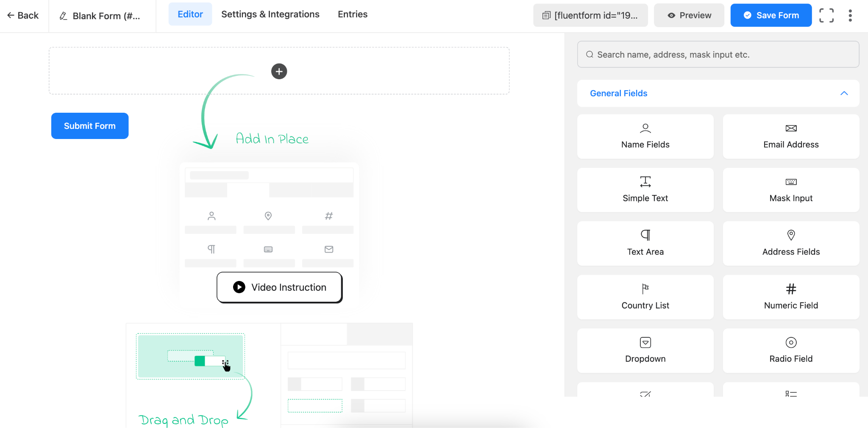Screen dimensions: 868x428
Task: Enter fullscreen mode with the expand icon
Action: click(x=826, y=15)
